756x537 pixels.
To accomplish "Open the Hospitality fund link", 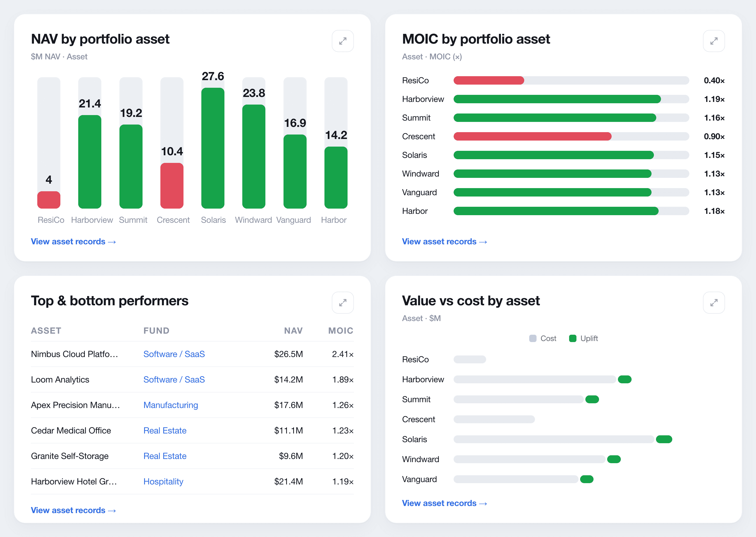I will [163, 482].
